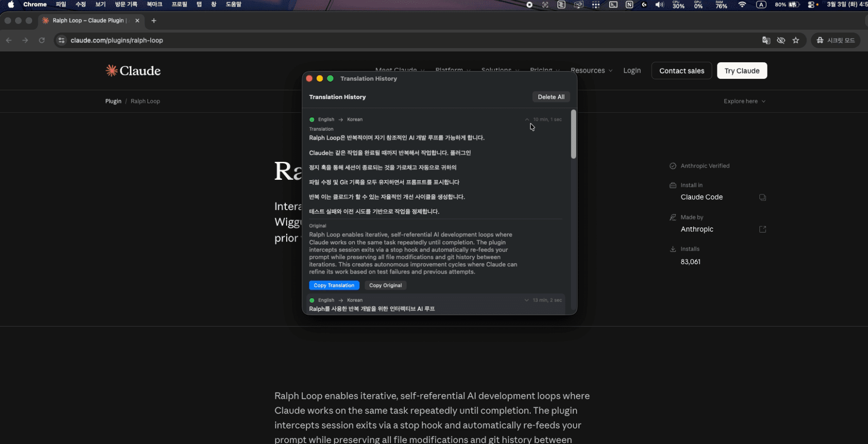Click the Copy Translation button
Screen dimensions: 868x444
point(334,285)
